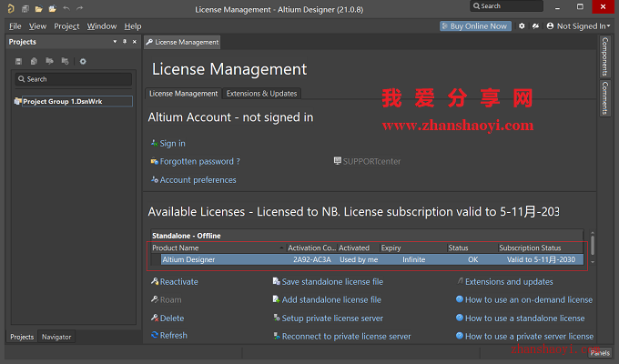Click the Subscription Status column header

[x=540, y=248]
